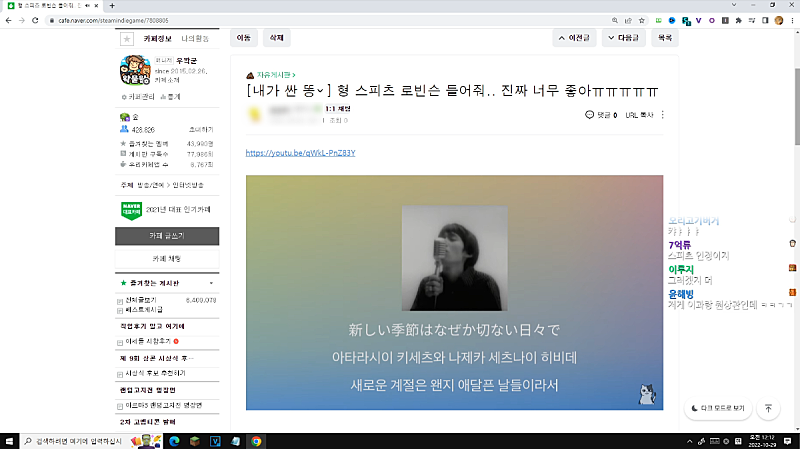Click the singer thumbnail in the video
Image resolution: width=800 pixels, height=449 pixels.
point(454,257)
